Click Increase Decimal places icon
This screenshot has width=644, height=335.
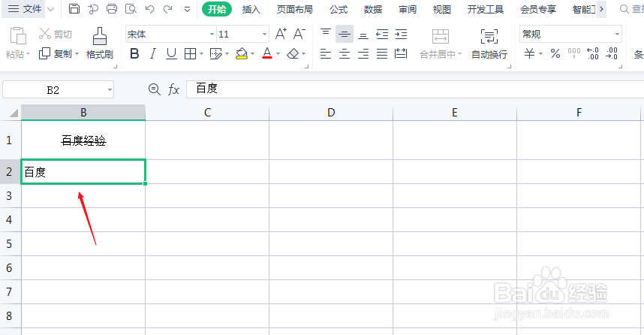(x=593, y=53)
